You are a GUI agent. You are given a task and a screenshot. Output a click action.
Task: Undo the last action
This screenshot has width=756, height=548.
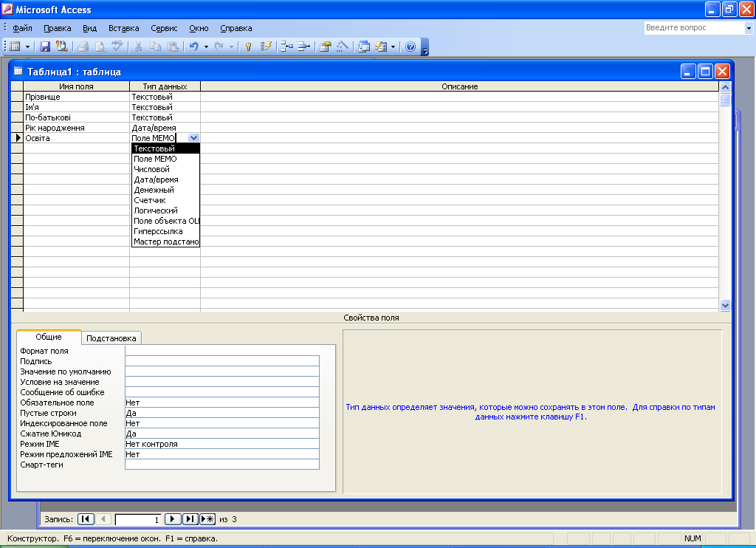[x=194, y=47]
